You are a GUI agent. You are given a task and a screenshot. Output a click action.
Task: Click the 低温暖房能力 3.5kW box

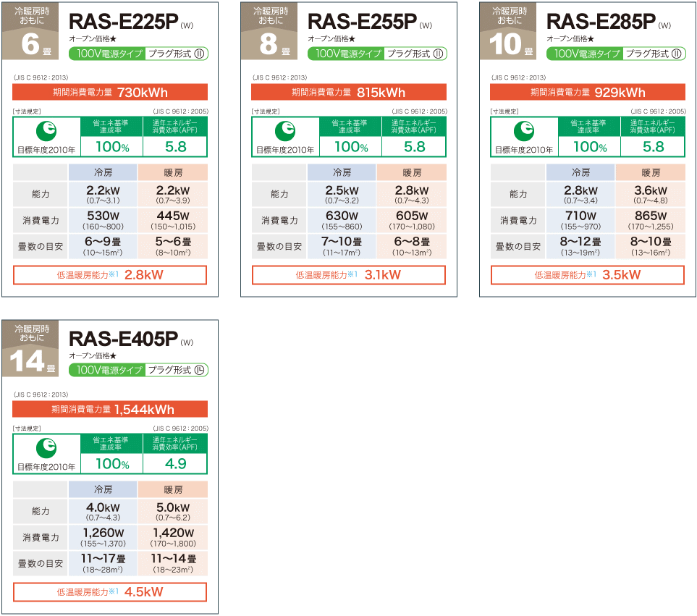pos(588,275)
